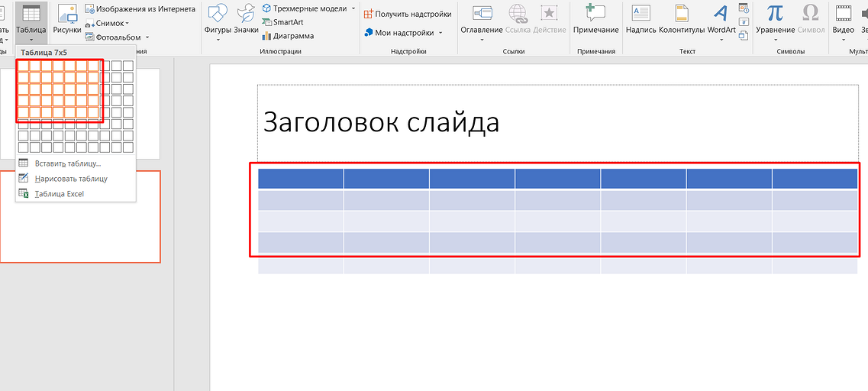Screen dimensions: 868x391
Task: Click the Заголовок слайда title placeholder
Action: pyautogui.click(x=382, y=122)
